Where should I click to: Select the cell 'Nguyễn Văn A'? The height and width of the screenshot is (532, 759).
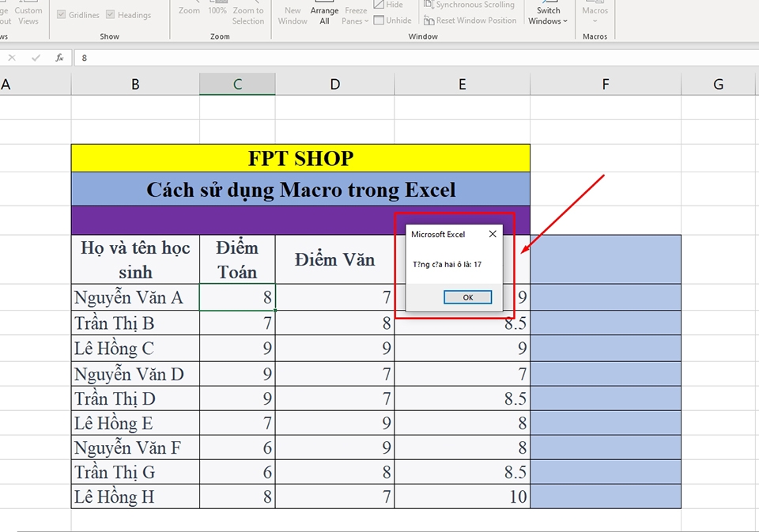pos(135,297)
